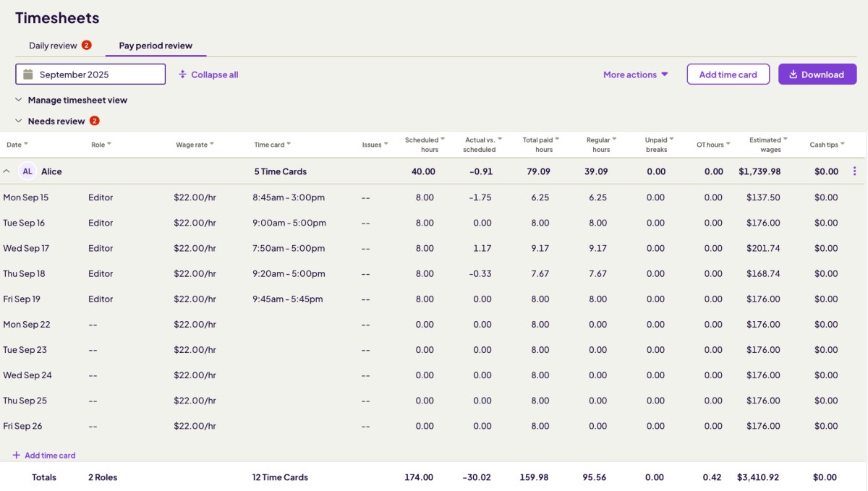Click the plus icon beside Add time card
Screen dimensions: 868x491
pos(17,456)
